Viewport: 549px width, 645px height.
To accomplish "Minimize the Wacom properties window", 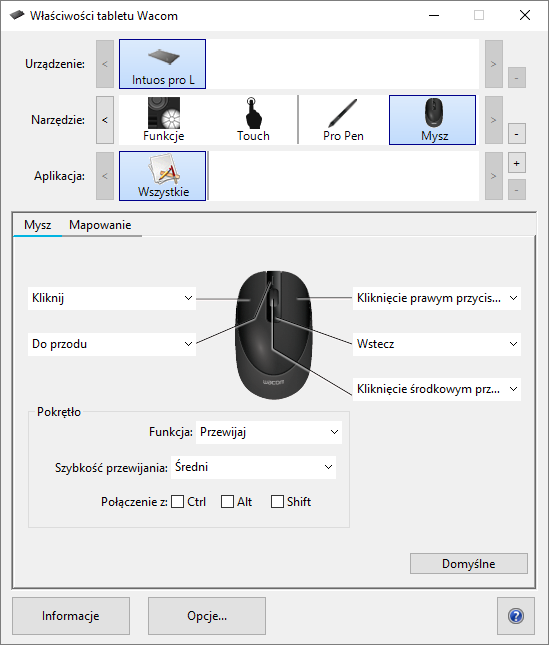I will pyautogui.click(x=434, y=16).
